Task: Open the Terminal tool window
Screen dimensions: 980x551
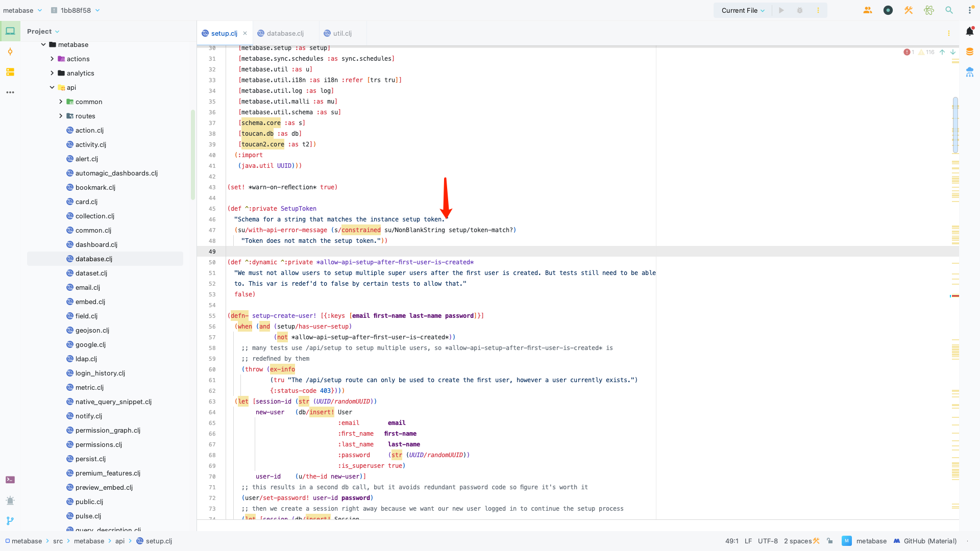Action: click(10, 480)
